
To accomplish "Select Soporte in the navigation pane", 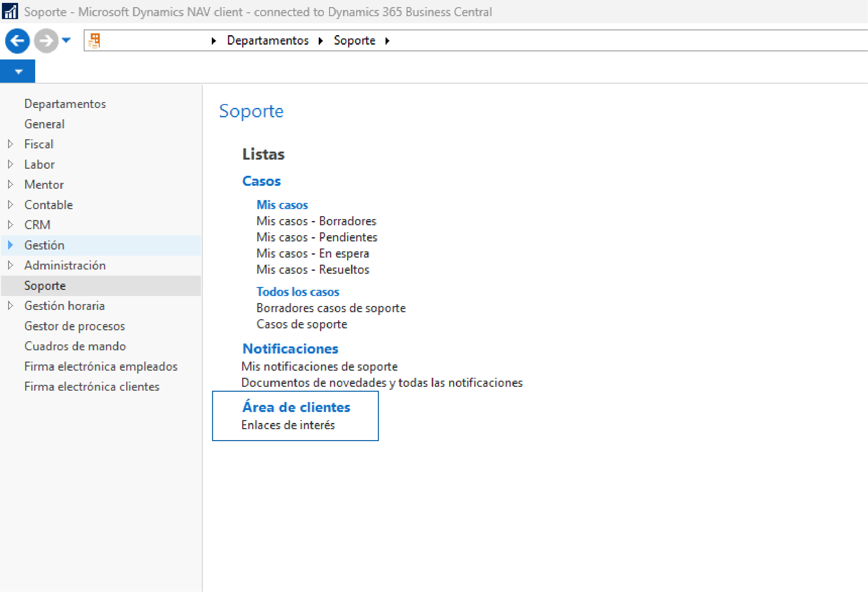I will 45,286.
